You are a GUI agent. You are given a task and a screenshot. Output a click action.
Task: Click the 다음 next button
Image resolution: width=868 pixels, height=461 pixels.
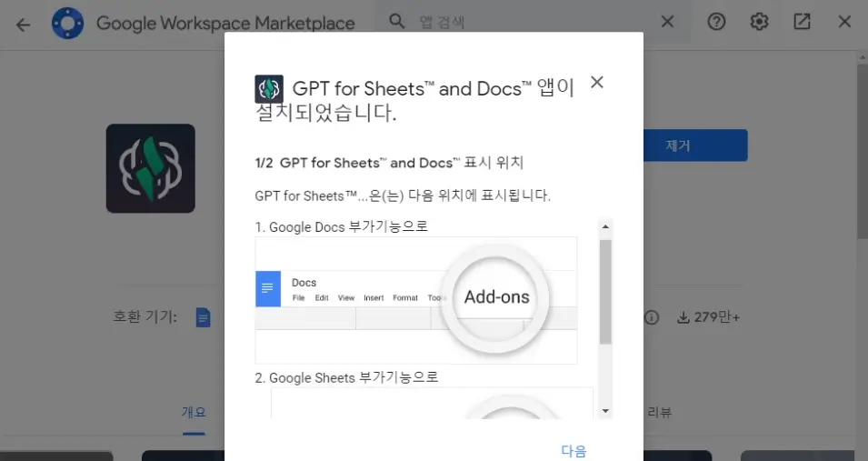(x=574, y=450)
